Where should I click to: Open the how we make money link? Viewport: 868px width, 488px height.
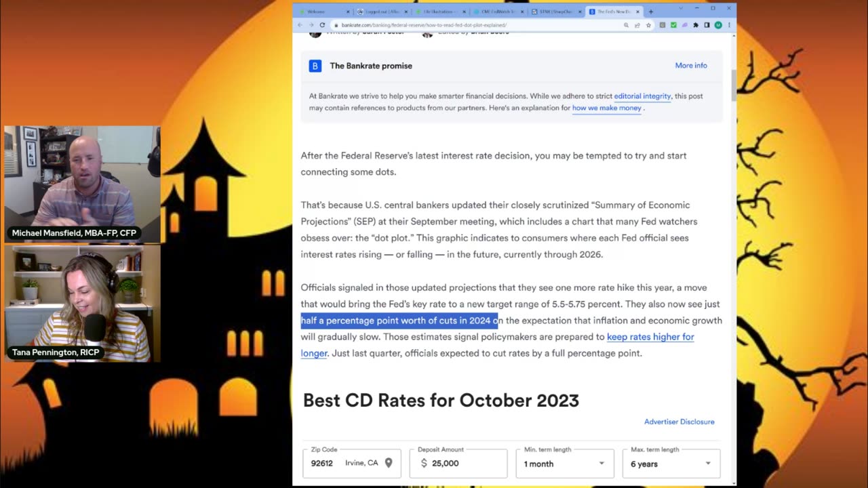tap(607, 108)
